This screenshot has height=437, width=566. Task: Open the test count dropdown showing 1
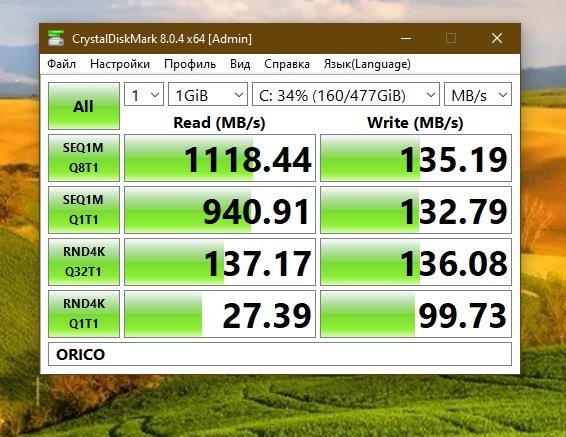(x=144, y=95)
